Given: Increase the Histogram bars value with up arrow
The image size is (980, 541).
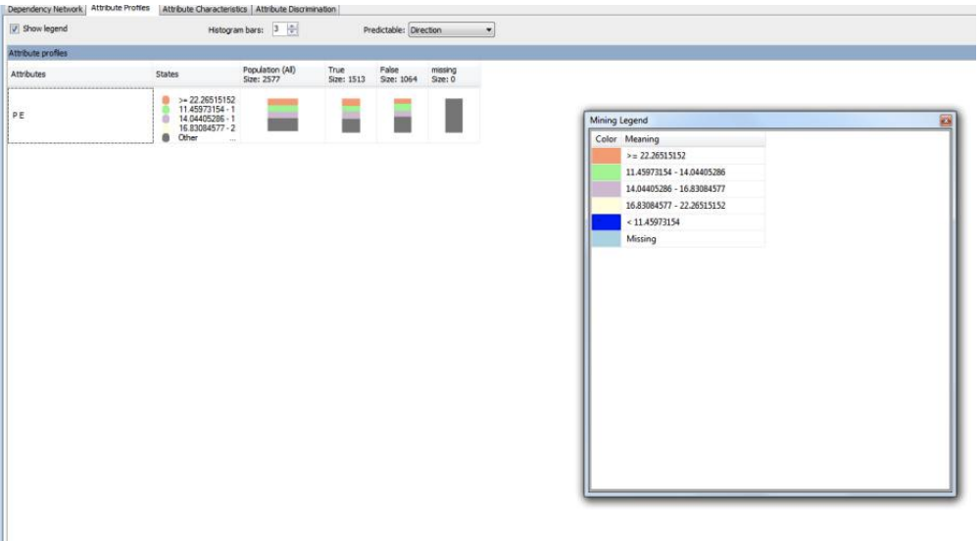Looking at the screenshot, I should tap(293, 26).
